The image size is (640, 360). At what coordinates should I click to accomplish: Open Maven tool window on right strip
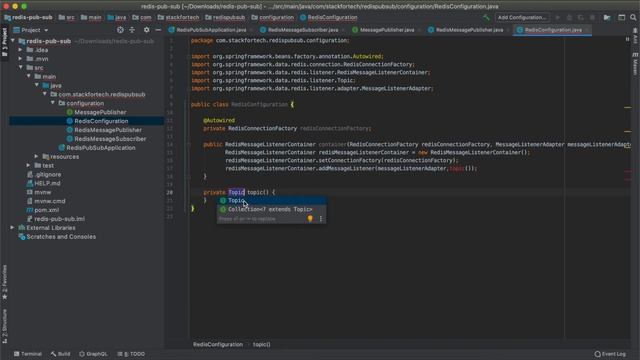[635, 64]
